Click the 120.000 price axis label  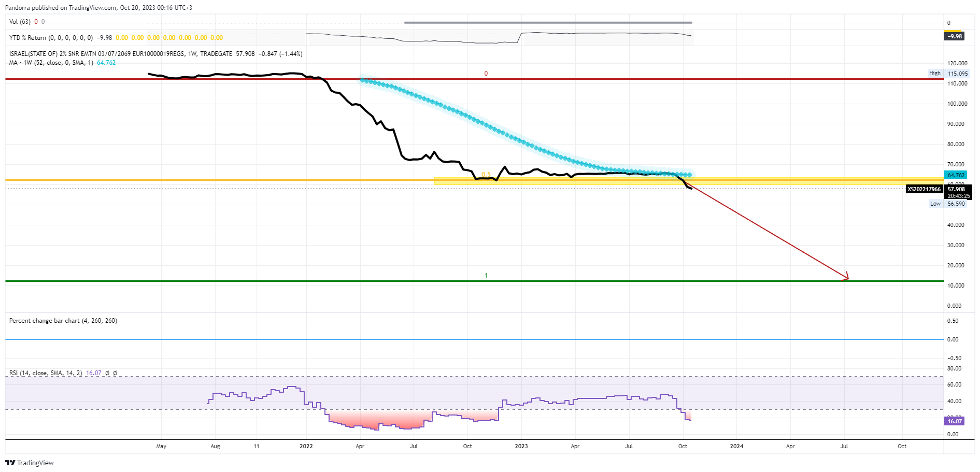click(957, 63)
